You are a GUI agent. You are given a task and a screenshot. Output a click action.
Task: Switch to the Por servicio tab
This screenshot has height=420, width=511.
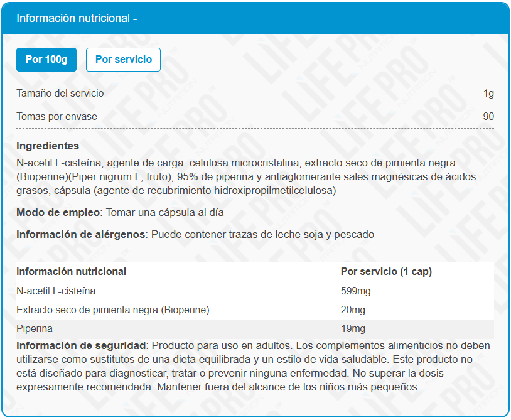(123, 60)
